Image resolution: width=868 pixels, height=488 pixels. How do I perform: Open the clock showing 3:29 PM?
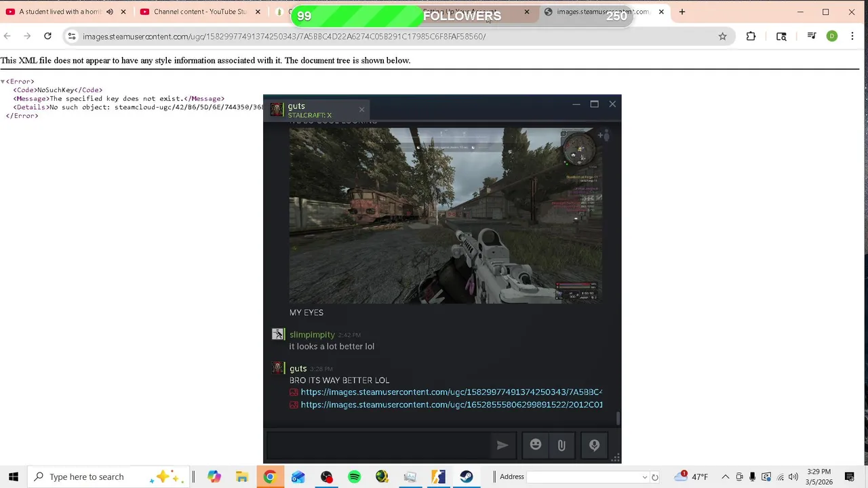[x=819, y=476]
